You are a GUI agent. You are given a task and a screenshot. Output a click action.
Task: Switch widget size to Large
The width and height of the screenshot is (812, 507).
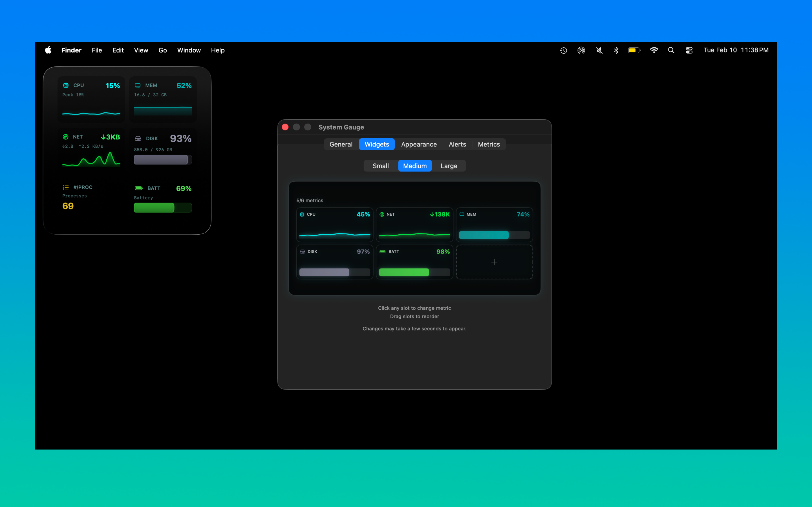pos(449,166)
